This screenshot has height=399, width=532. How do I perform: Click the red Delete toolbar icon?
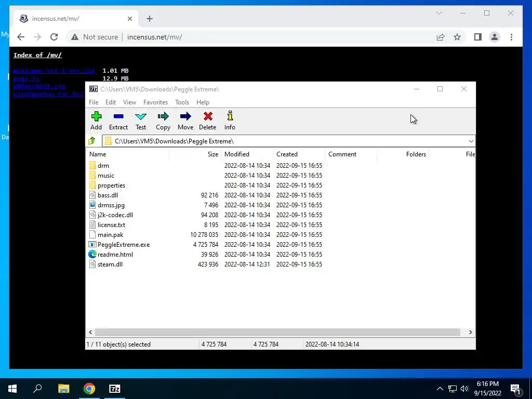(208, 116)
